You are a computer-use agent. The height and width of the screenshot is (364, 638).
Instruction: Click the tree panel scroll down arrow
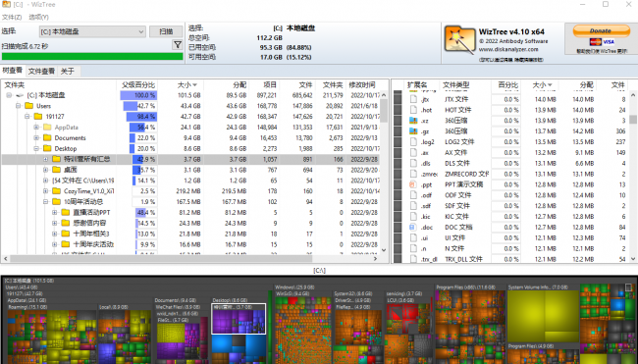[384, 250]
